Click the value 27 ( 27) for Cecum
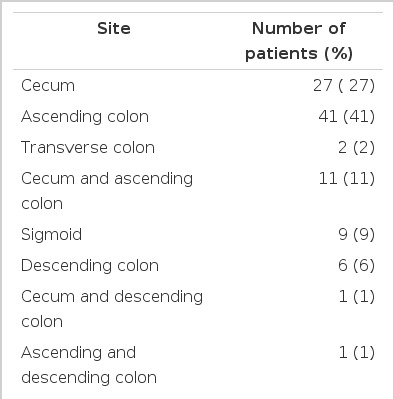394x399 pixels. pos(344,86)
